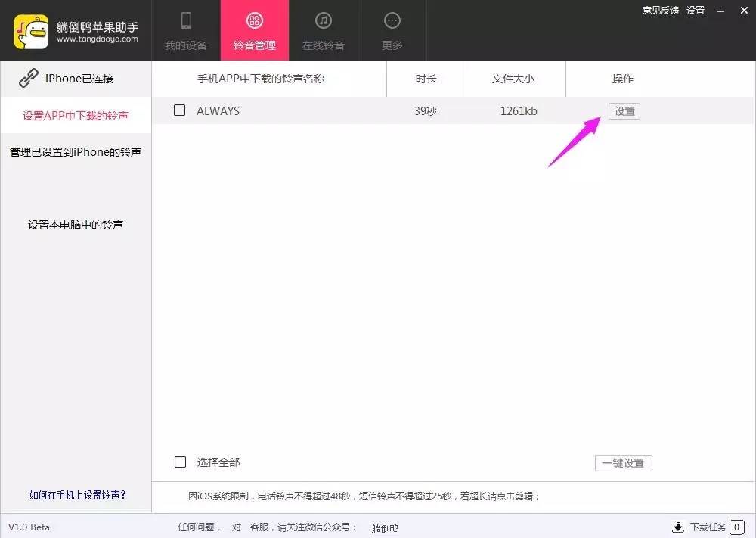
Task: Open the download tasks icon
Action: [678, 527]
